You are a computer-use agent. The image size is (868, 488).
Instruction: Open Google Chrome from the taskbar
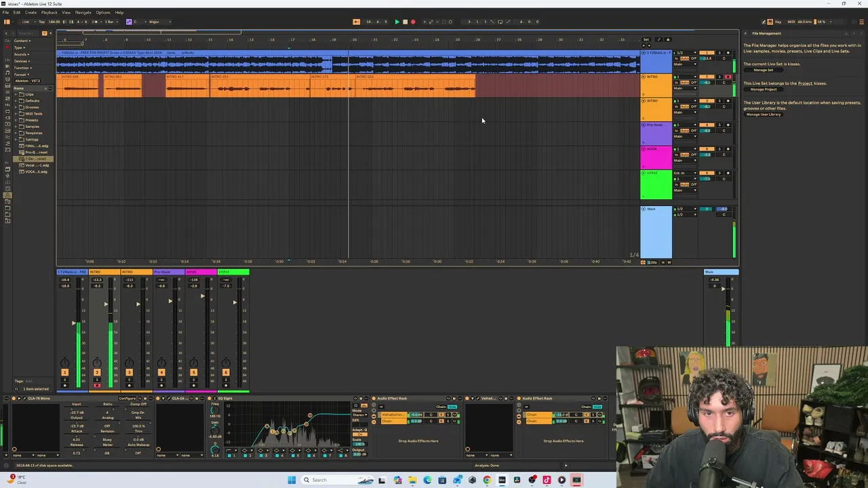487,480
